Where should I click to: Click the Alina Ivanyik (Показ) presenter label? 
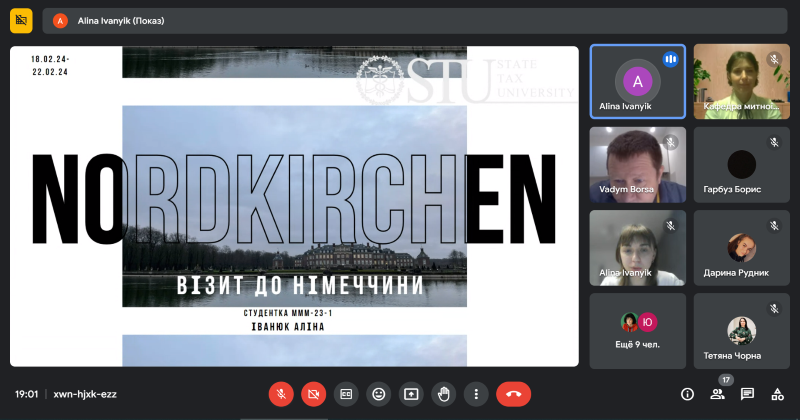tap(121, 21)
